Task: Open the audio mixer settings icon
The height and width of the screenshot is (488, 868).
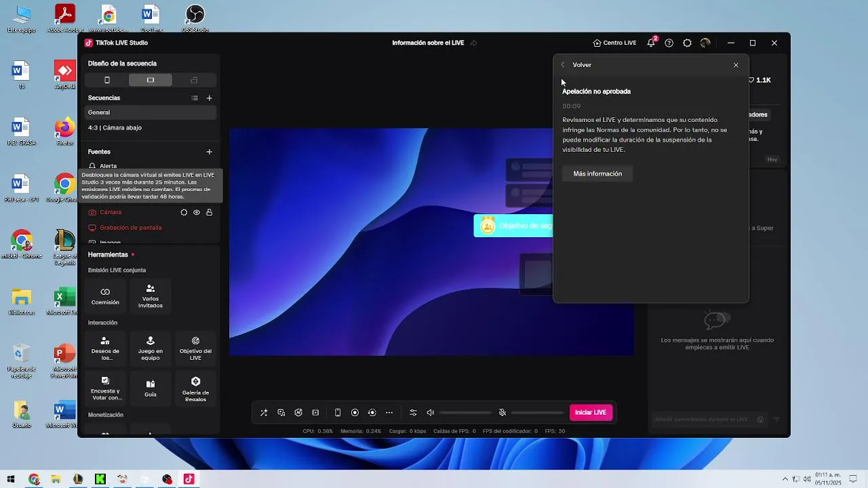Action: (x=413, y=413)
